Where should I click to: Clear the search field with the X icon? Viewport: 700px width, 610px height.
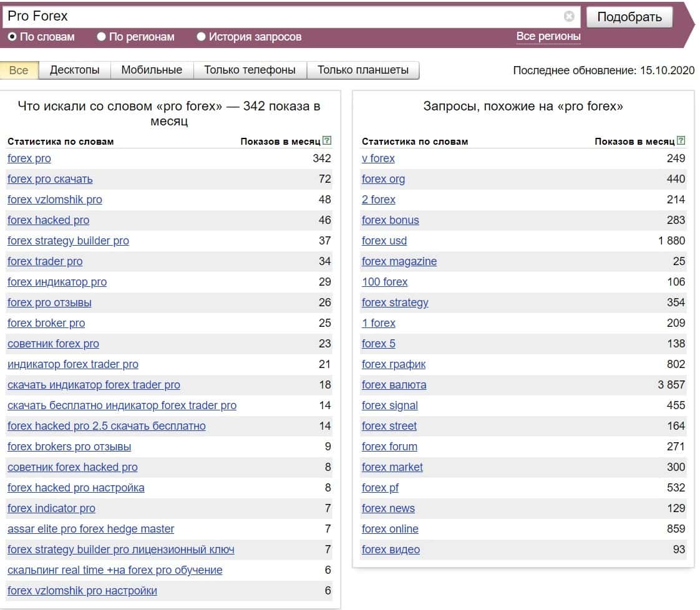(569, 17)
